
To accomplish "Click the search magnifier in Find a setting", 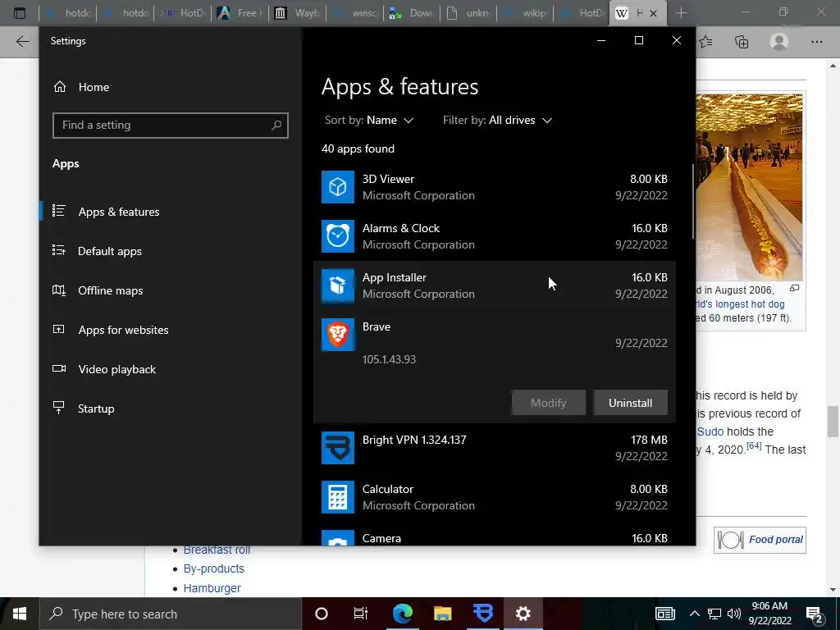I will click(x=276, y=126).
